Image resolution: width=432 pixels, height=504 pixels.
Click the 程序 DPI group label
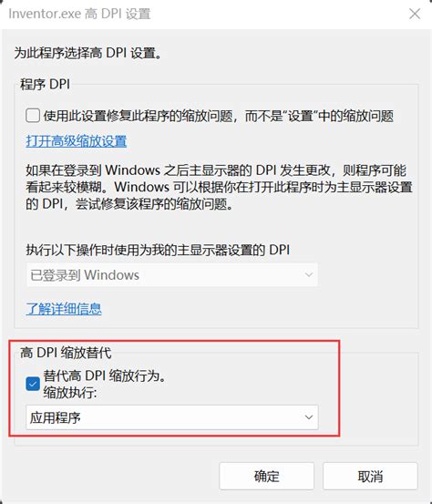pos(45,84)
